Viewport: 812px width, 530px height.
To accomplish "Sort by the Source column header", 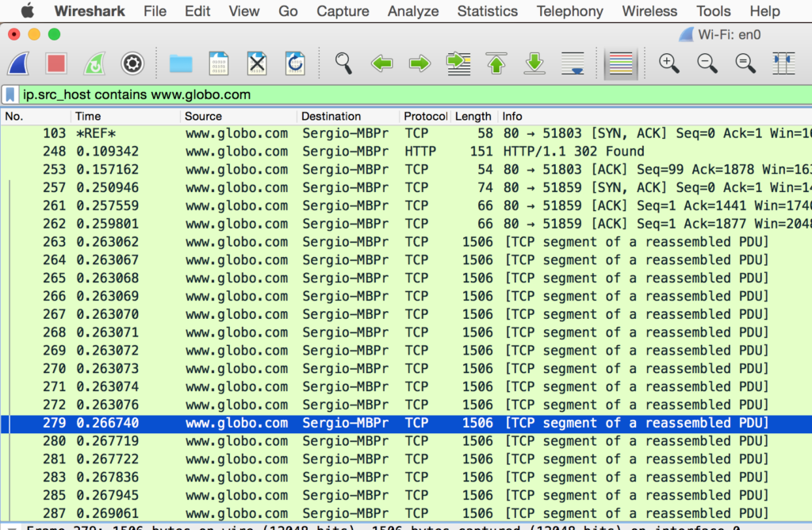I will click(238, 116).
